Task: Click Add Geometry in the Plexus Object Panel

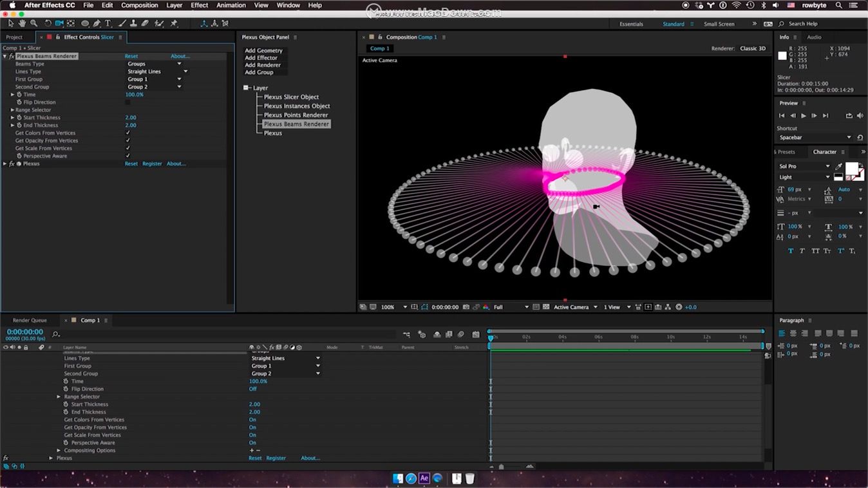Action: (262, 50)
